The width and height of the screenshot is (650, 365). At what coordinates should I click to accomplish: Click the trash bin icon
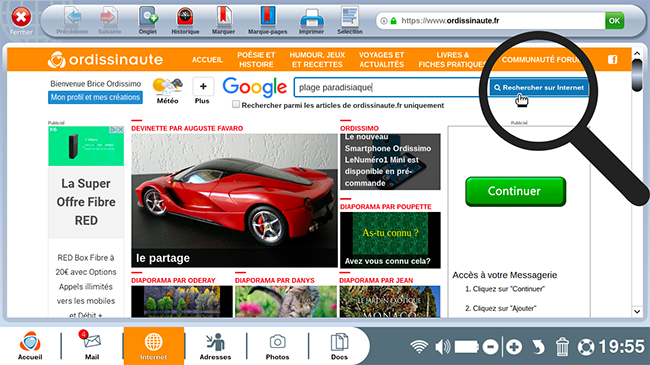click(562, 347)
